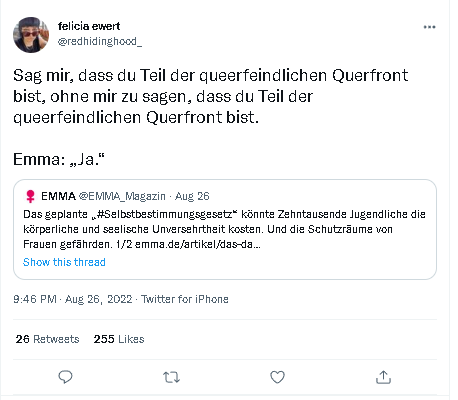
Task: Open the #Selbstbestimmungsgesetz hashtag
Action: [x=166, y=214]
